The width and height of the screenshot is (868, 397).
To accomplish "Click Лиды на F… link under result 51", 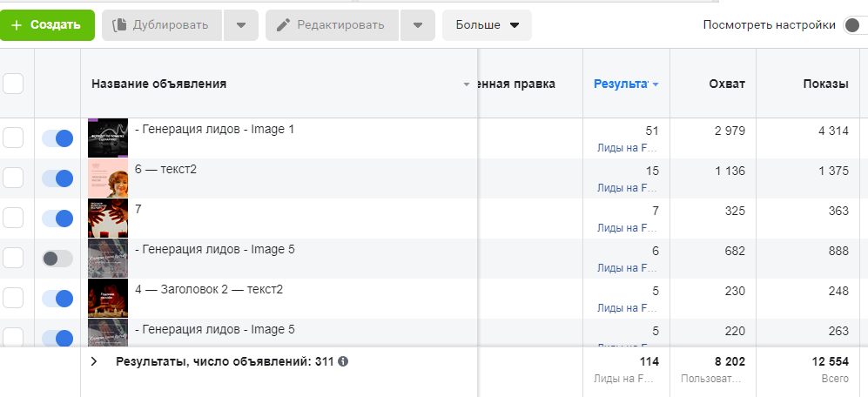I will tap(628, 148).
